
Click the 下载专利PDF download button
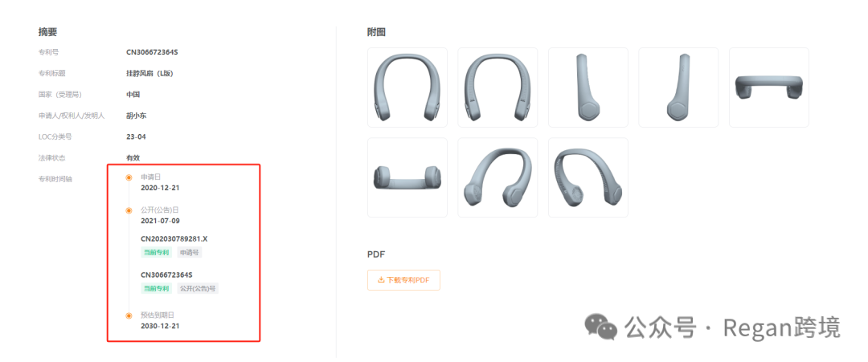tap(403, 279)
